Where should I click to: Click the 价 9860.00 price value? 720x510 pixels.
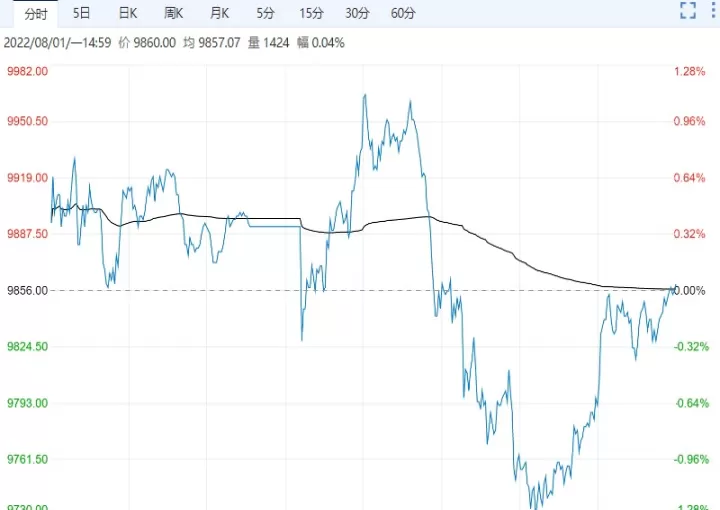[147, 43]
